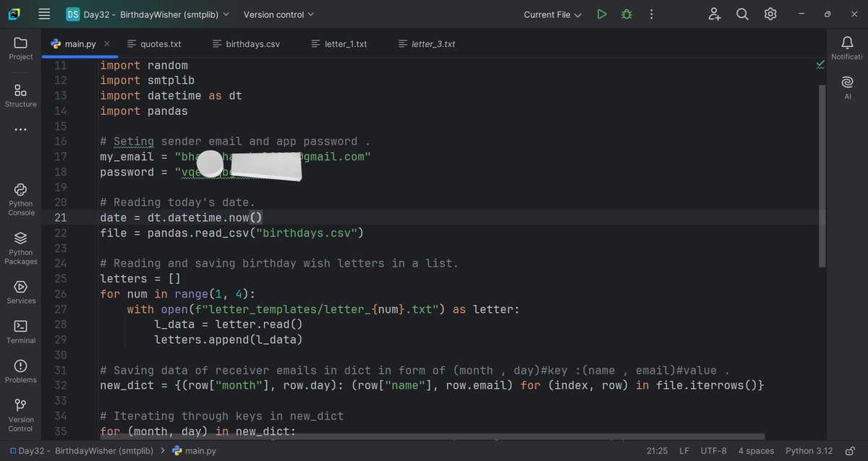Switch to the letter_3.txt tab
This screenshot has width=868, height=461.
[427, 44]
